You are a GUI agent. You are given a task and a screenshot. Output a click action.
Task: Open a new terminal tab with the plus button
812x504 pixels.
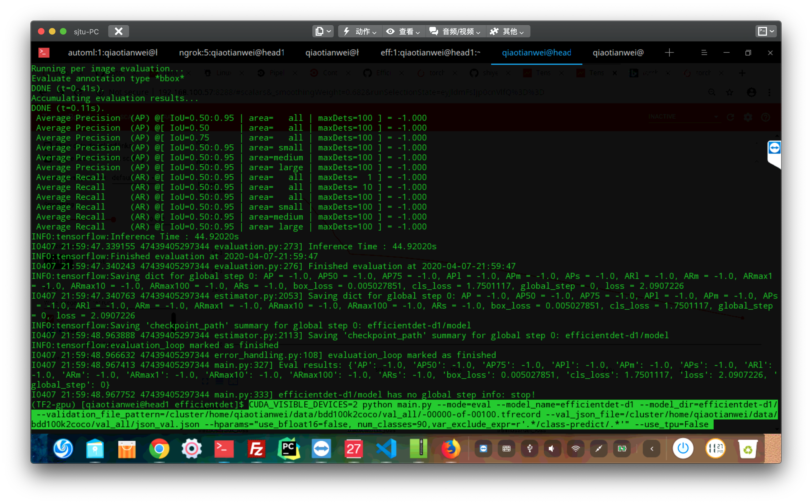coord(669,52)
